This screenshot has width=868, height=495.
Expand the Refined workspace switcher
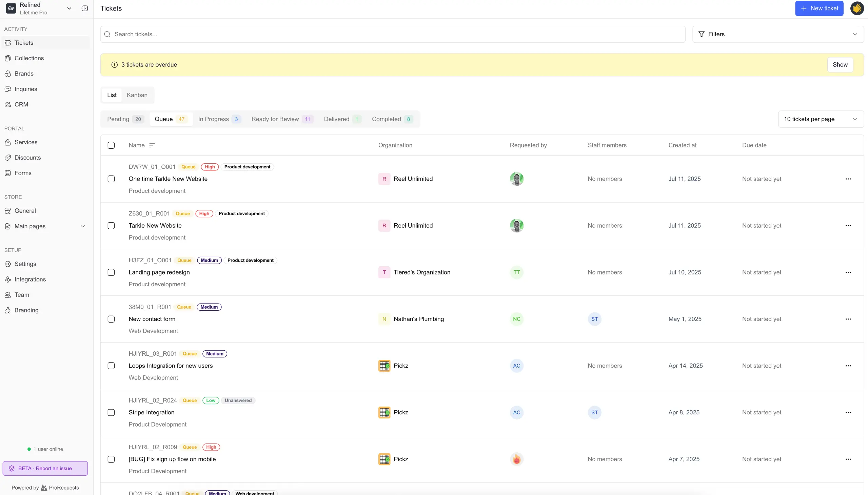point(69,8)
